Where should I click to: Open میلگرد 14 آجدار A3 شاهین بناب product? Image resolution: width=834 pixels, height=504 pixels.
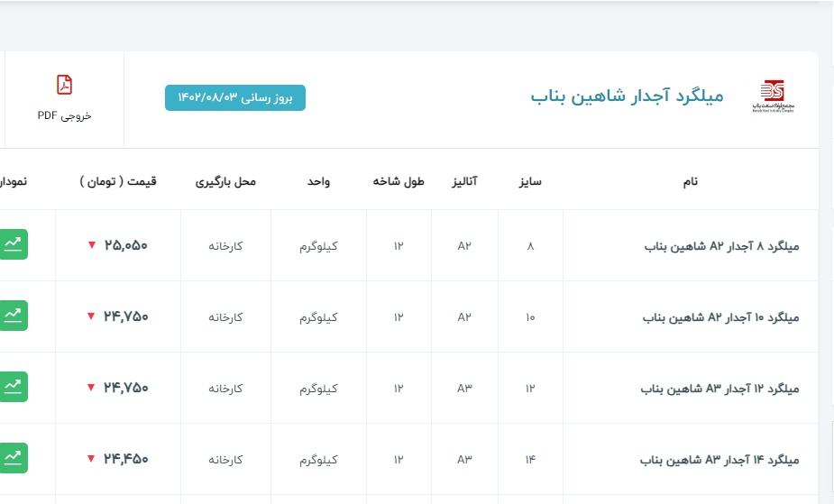(x=719, y=460)
